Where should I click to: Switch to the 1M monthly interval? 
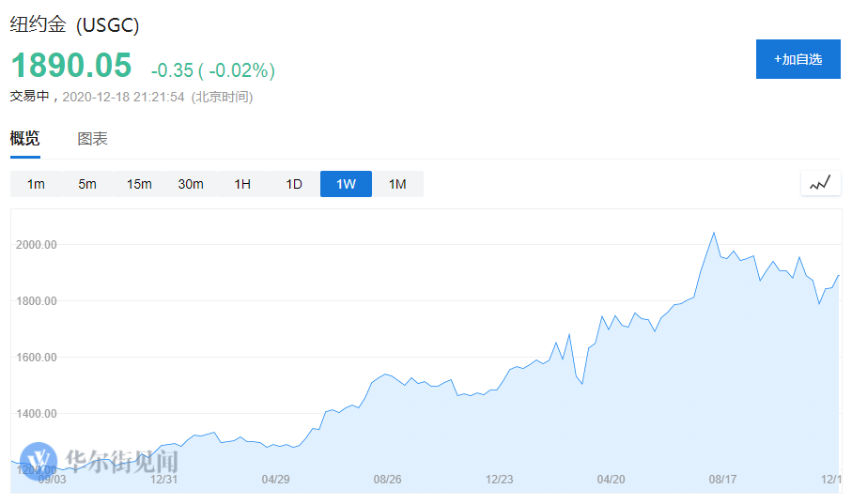point(397,184)
